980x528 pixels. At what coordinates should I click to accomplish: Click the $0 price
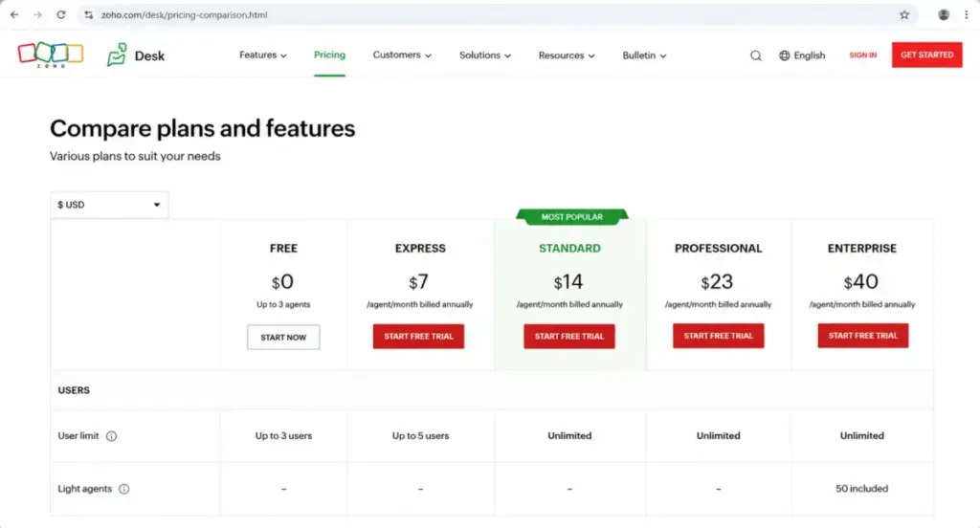point(282,282)
